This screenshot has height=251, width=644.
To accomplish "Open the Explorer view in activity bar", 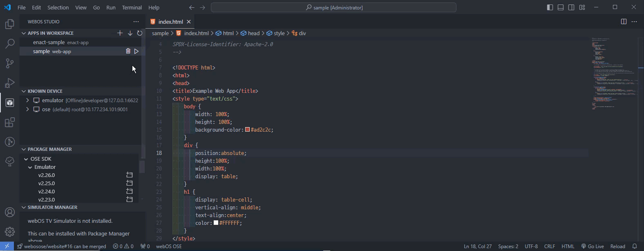I will 9,25.
